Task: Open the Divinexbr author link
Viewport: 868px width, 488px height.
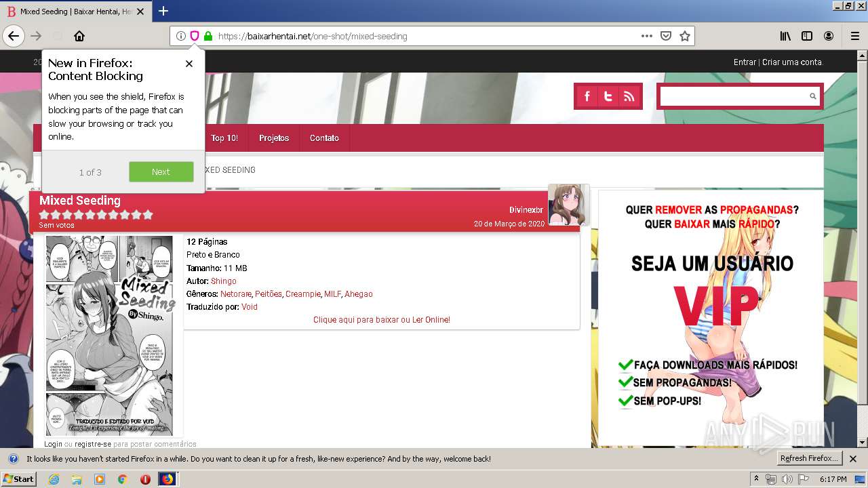Action: 527,210
